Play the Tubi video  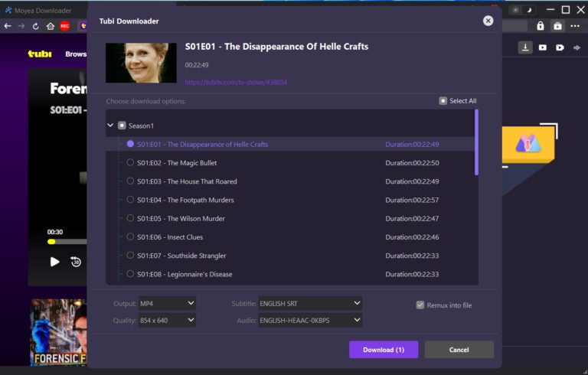(x=54, y=262)
